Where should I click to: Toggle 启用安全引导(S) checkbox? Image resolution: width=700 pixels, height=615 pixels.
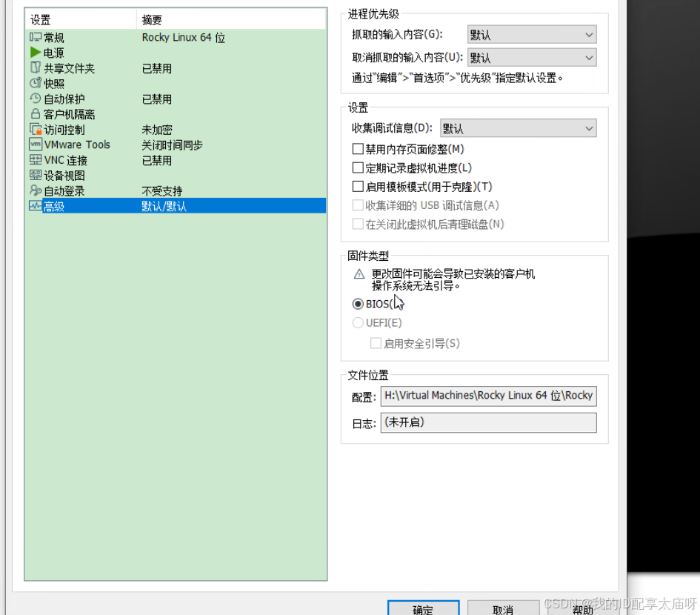[376, 343]
